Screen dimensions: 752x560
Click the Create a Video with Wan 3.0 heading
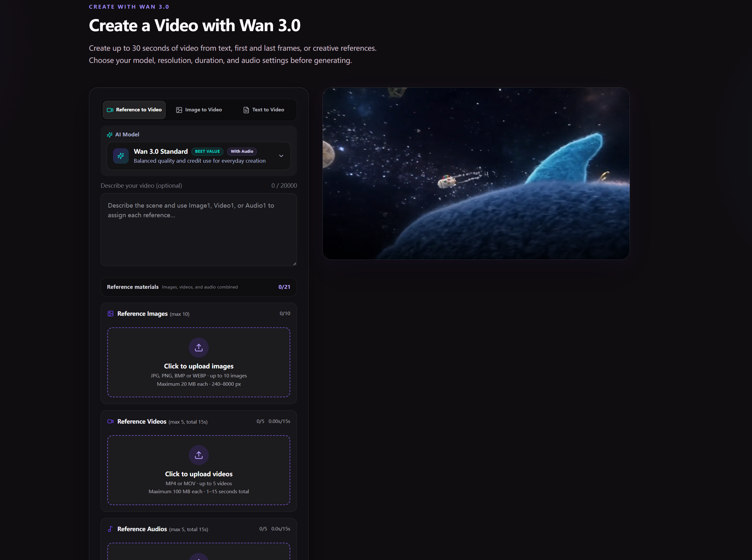(x=195, y=25)
